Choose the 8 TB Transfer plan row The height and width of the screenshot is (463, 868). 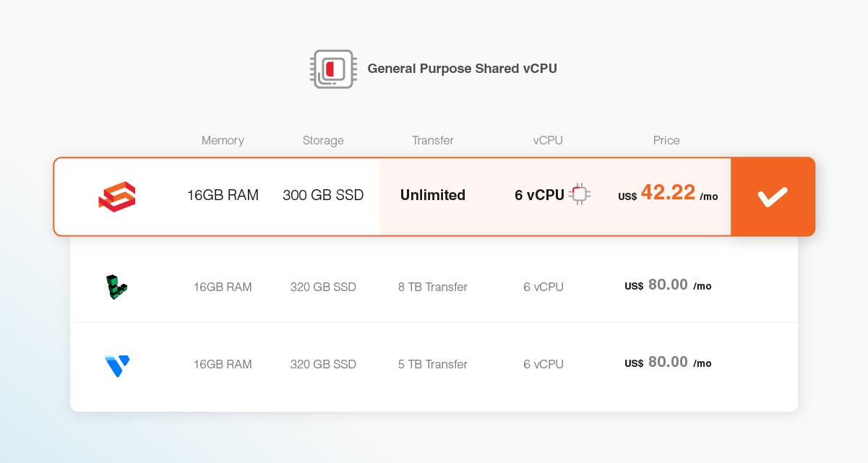pos(432,287)
